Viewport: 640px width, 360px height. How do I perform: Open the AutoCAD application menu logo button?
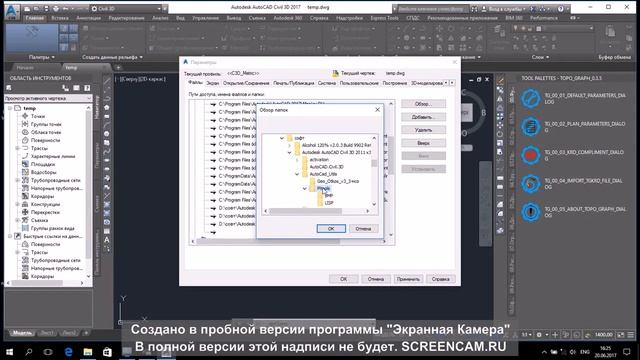[12, 10]
